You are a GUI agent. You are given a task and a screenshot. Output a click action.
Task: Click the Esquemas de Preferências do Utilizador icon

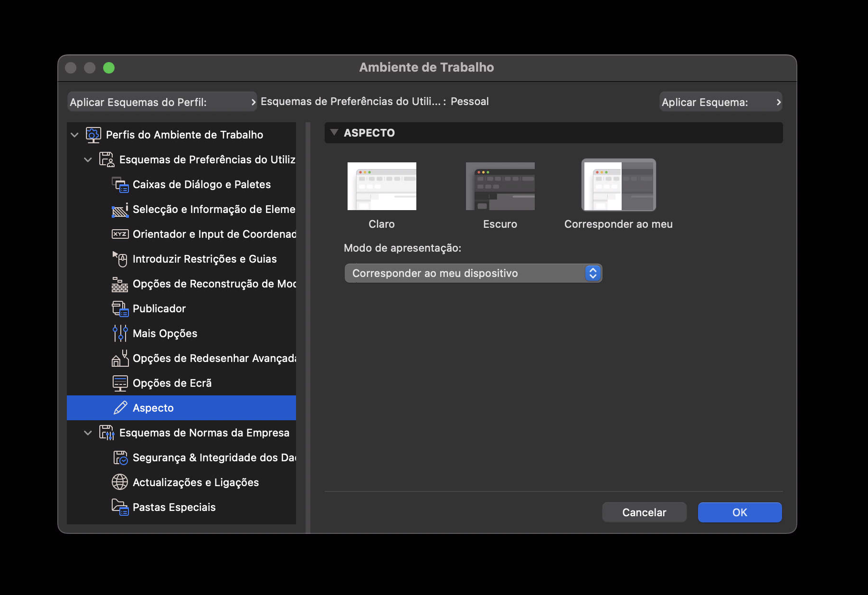pos(106,159)
